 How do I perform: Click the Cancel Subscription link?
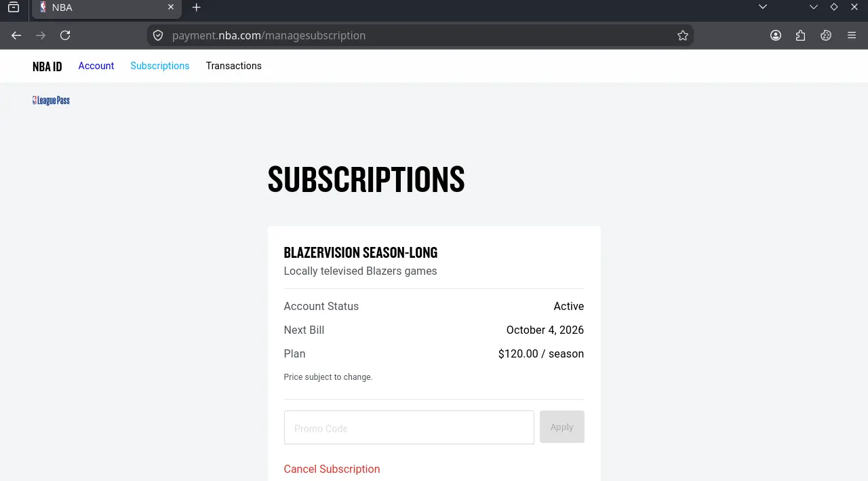point(332,469)
